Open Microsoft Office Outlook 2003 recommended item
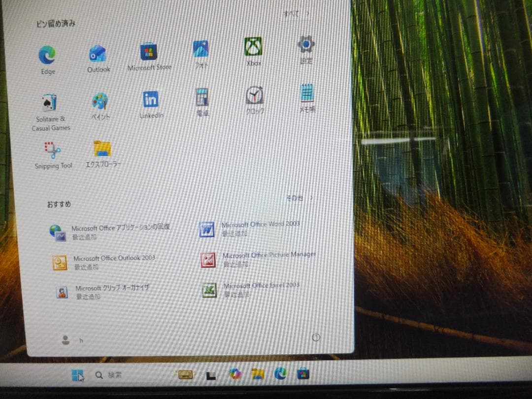 [x=103, y=262]
